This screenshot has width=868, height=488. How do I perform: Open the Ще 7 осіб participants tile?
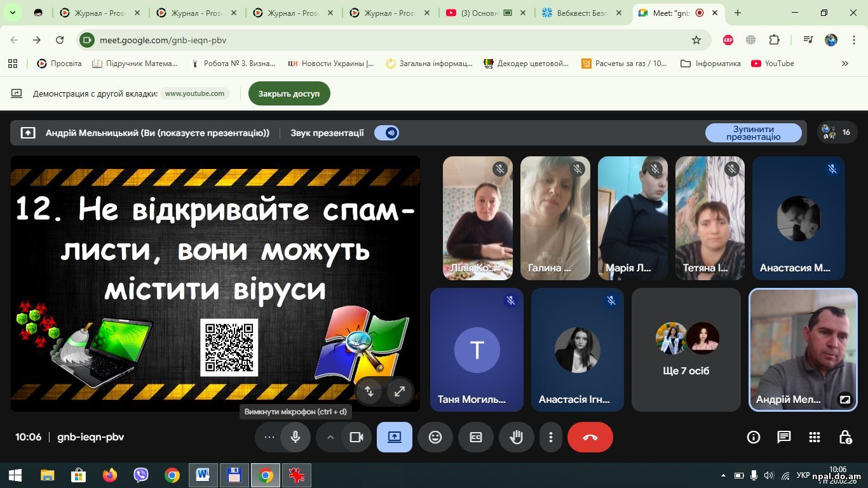(x=686, y=349)
